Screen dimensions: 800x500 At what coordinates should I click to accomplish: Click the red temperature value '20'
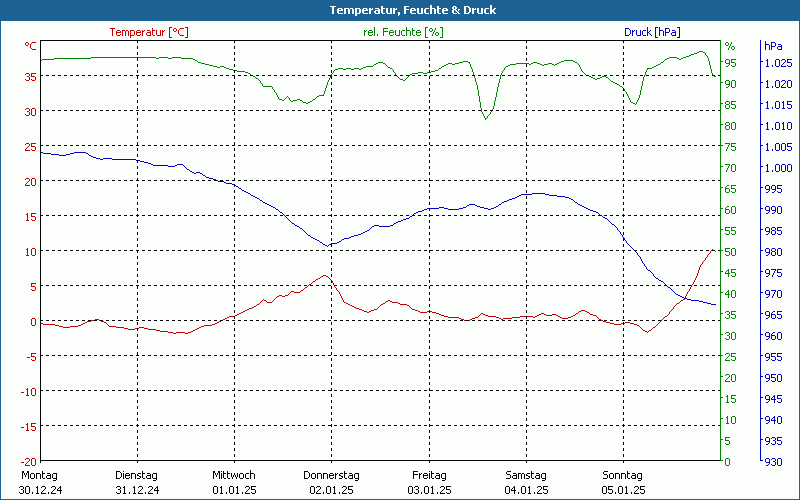(31, 182)
